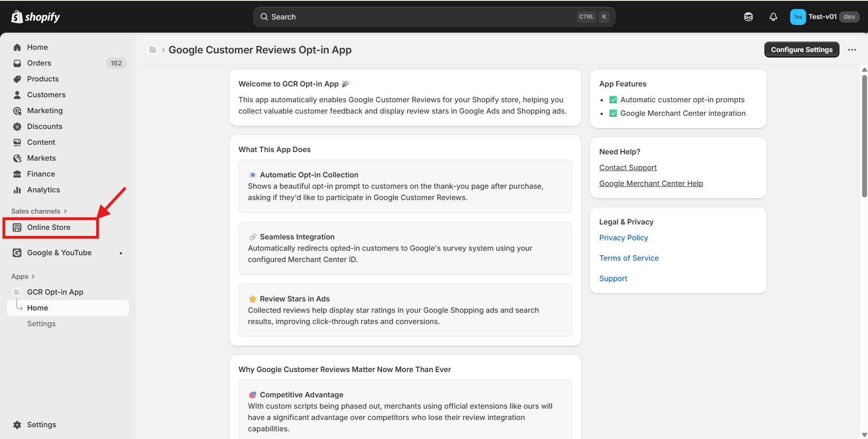Open the three-dot overflow menu
The width and height of the screenshot is (868, 439).
(x=853, y=50)
